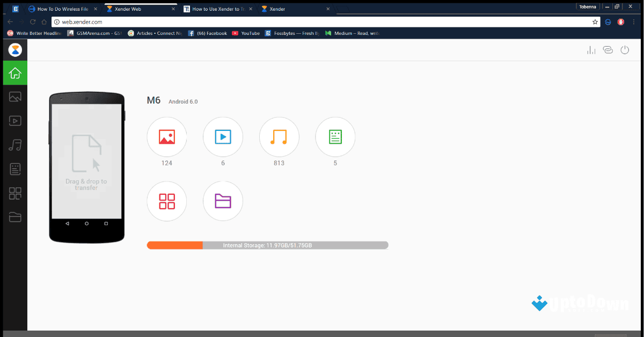The image size is (644, 337).
Task: Browse phone files via the folder icon
Action: coord(223,201)
